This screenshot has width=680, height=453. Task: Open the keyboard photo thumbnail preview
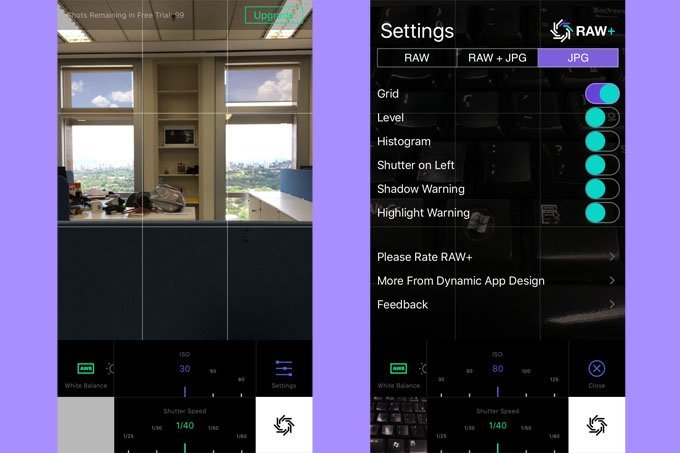click(399, 424)
